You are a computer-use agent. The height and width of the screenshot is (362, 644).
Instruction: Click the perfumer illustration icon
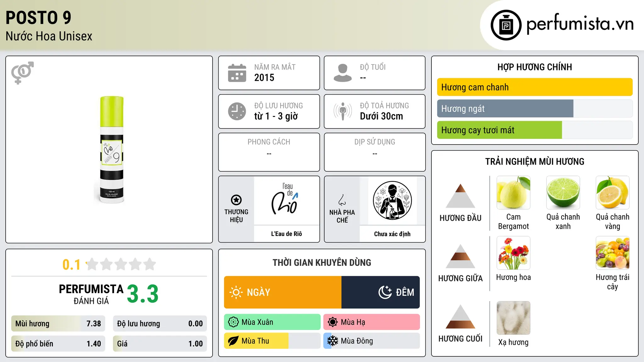[392, 200]
